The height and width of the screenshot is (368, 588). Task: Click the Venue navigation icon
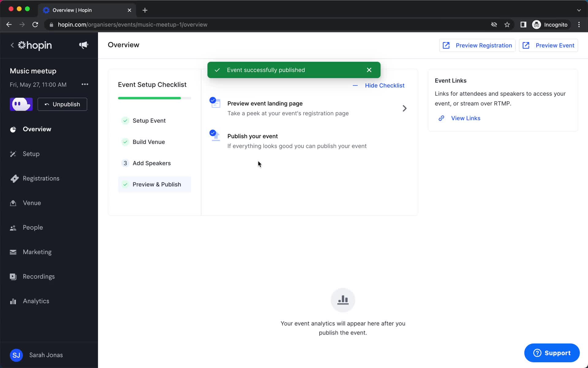tap(13, 203)
